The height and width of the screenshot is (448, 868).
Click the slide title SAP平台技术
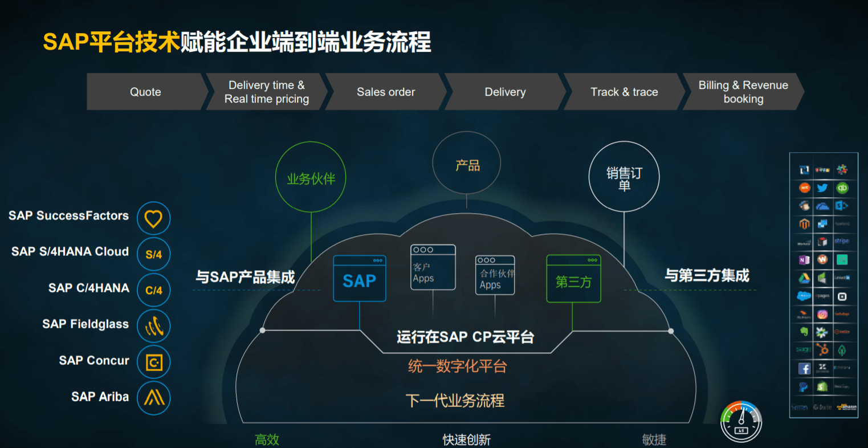pos(111,42)
